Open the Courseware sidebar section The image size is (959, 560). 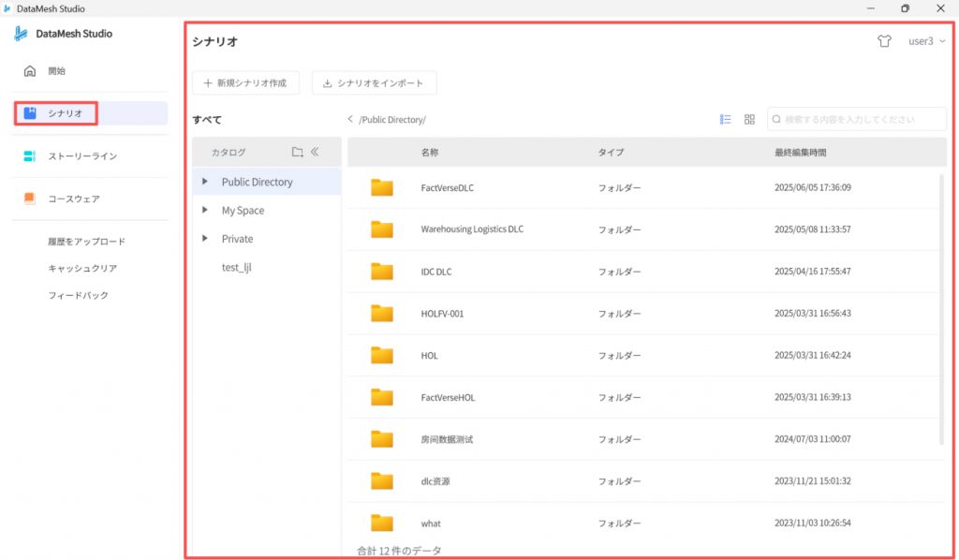click(x=74, y=199)
